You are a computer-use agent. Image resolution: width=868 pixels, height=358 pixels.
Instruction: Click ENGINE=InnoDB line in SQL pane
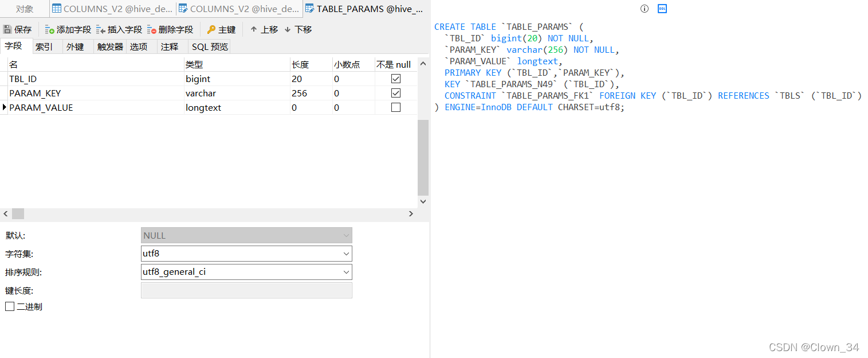coord(529,107)
